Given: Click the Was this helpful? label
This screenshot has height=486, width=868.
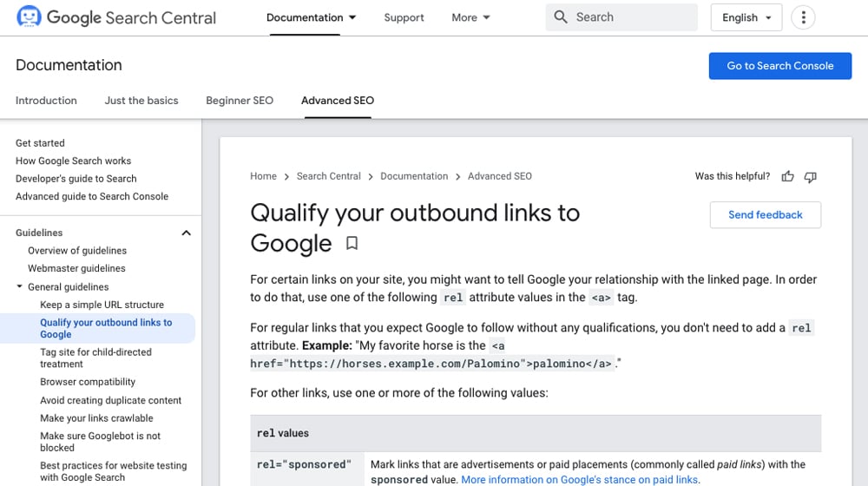Looking at the screenshot, I should [733, 176].
